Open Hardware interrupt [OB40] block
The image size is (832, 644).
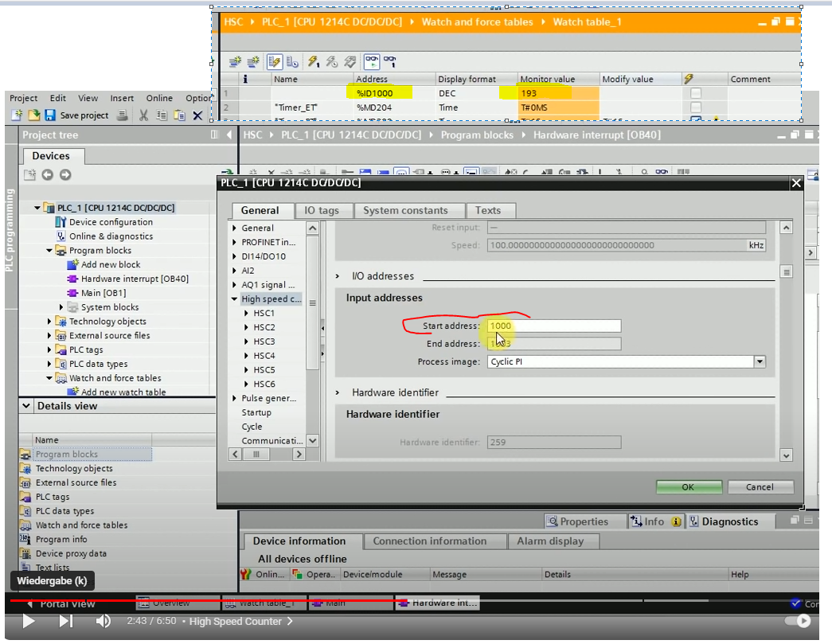pyautogui.click(x=135, y=279)
